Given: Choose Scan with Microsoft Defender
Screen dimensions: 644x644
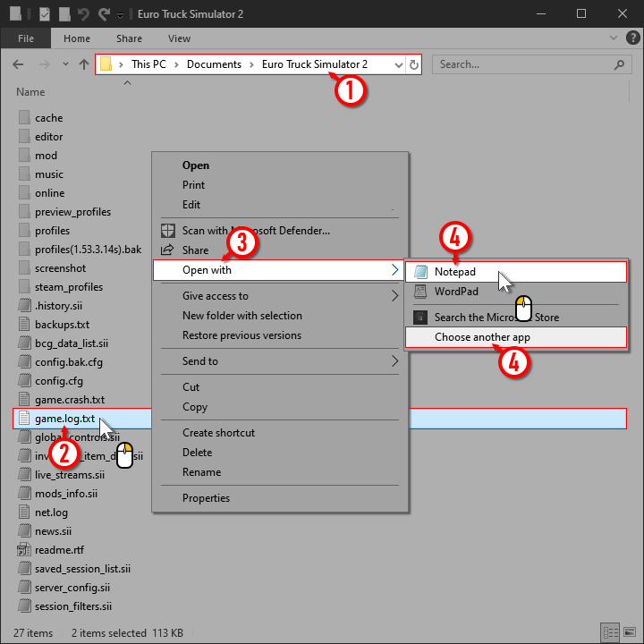Looking at the screenshot, I should coord(280,231).
